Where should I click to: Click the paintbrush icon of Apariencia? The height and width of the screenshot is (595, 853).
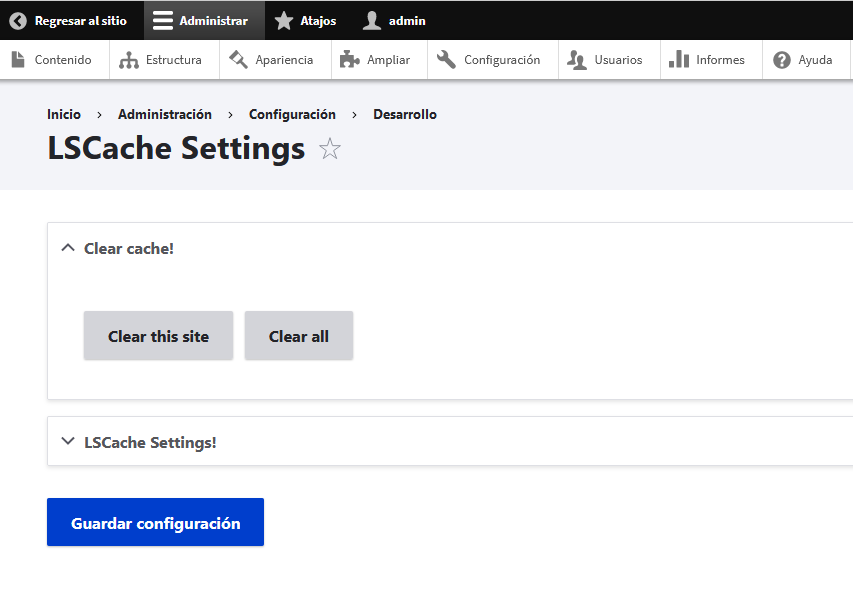[238, 59]
